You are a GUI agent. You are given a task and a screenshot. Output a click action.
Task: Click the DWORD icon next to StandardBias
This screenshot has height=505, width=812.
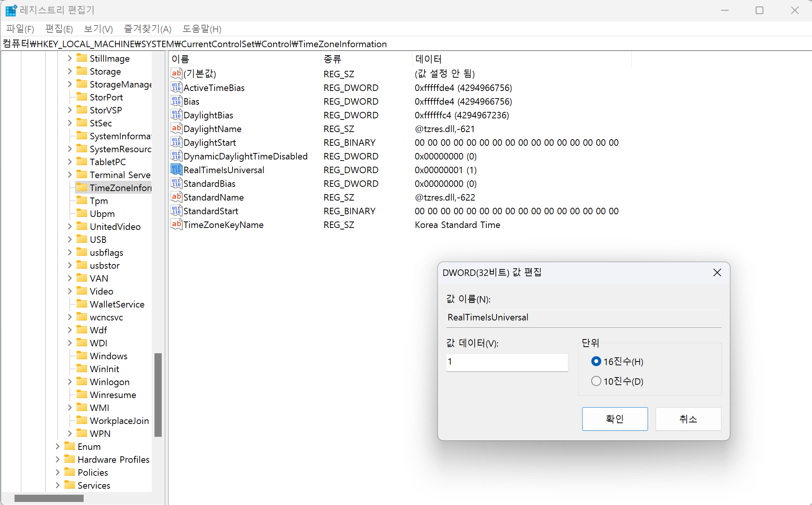click(x=176, y=183)
